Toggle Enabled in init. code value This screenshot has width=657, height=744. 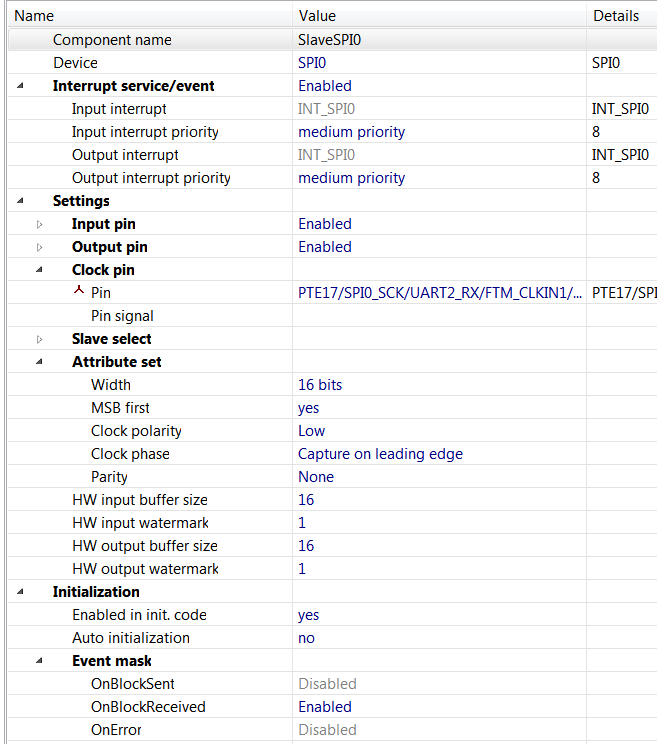pos(308,615)
